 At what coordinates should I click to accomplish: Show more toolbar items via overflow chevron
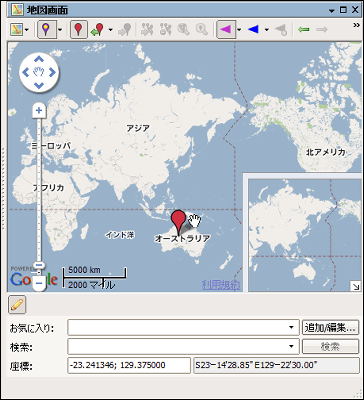(x=356, y=25)
